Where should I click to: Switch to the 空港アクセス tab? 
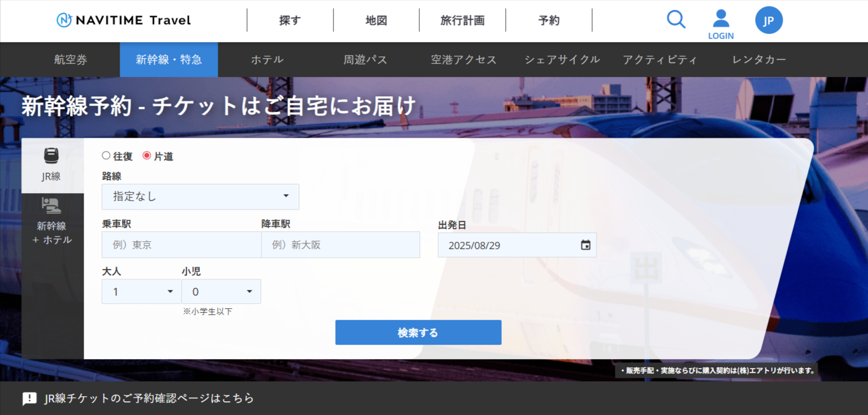[464, 60]
